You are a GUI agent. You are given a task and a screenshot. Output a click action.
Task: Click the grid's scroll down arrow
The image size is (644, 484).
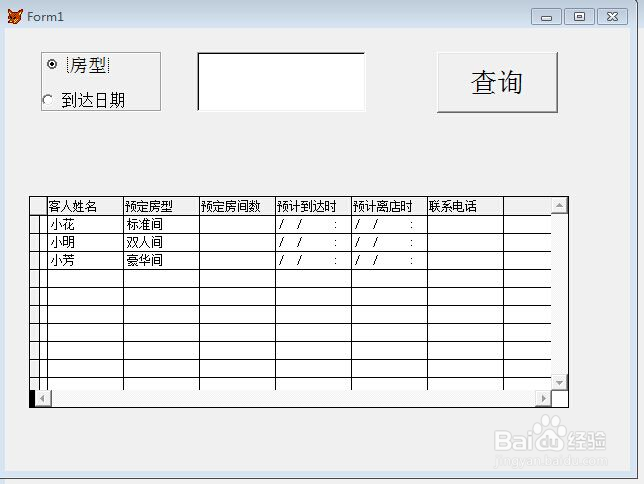pos(559,383)
